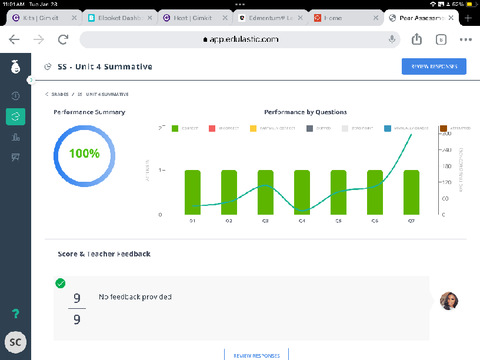Click the dark gray Skipped legend swatch
Viewport: 480px width, 360px height.
(310, 128)
